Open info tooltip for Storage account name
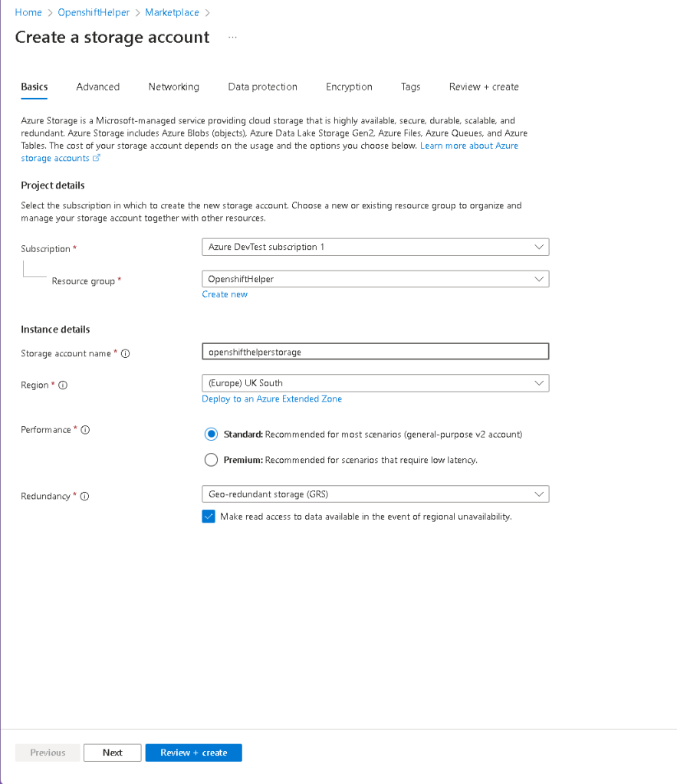This screenshot has width=677, height=784. tap(126, 353)
